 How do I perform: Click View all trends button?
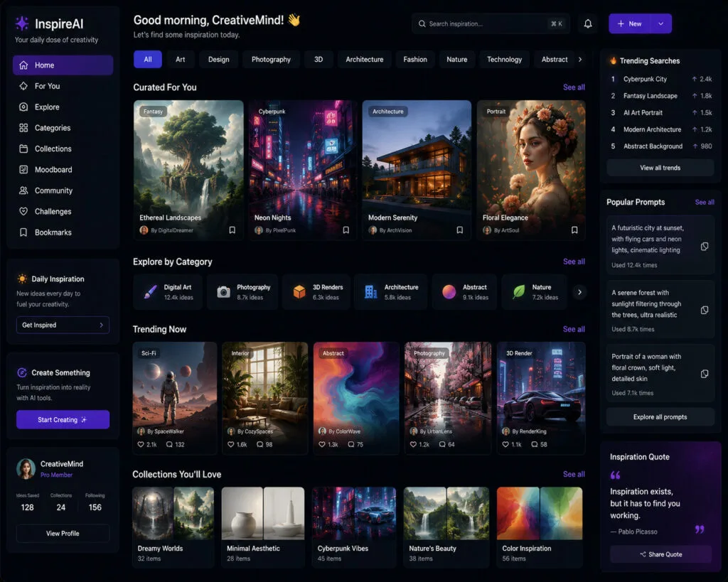660,168
